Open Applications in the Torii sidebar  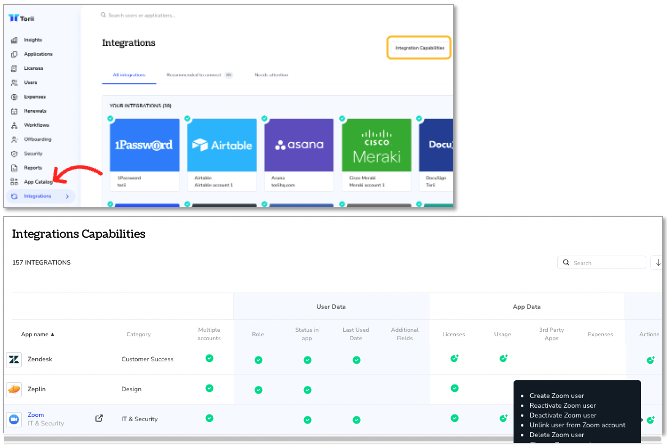click(38, 54)
